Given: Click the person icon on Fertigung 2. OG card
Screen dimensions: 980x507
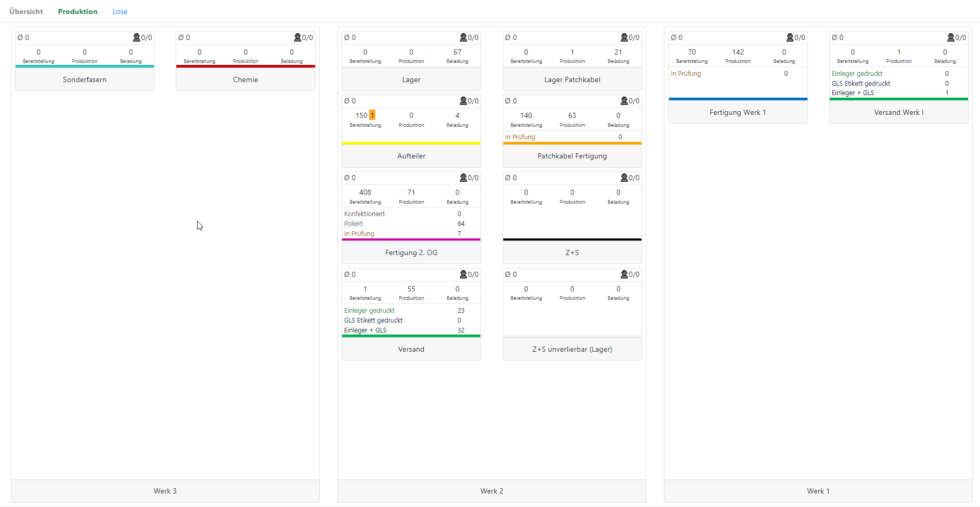Looking at the screenshot, I should [x=463, y=178].
